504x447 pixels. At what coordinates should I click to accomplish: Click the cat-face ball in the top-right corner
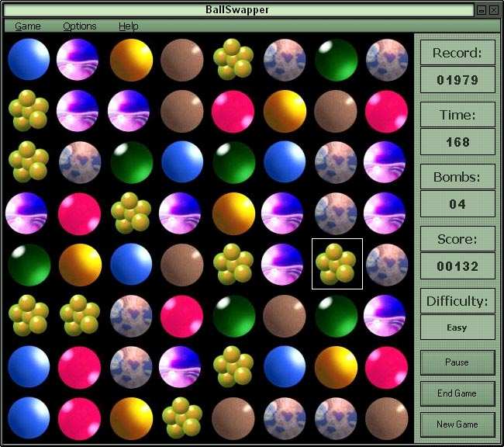tap(387, 60)
